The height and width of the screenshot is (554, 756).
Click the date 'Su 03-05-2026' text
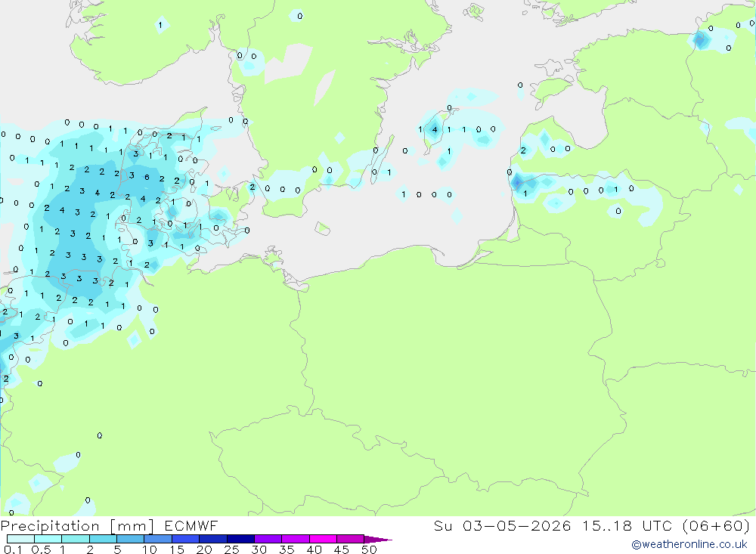[x=502, y=526]
